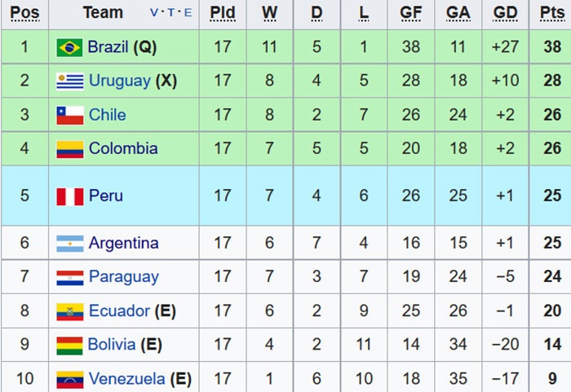571x392 pixels.
Task: Open the Brazil team link
Action: click(109, 47)
